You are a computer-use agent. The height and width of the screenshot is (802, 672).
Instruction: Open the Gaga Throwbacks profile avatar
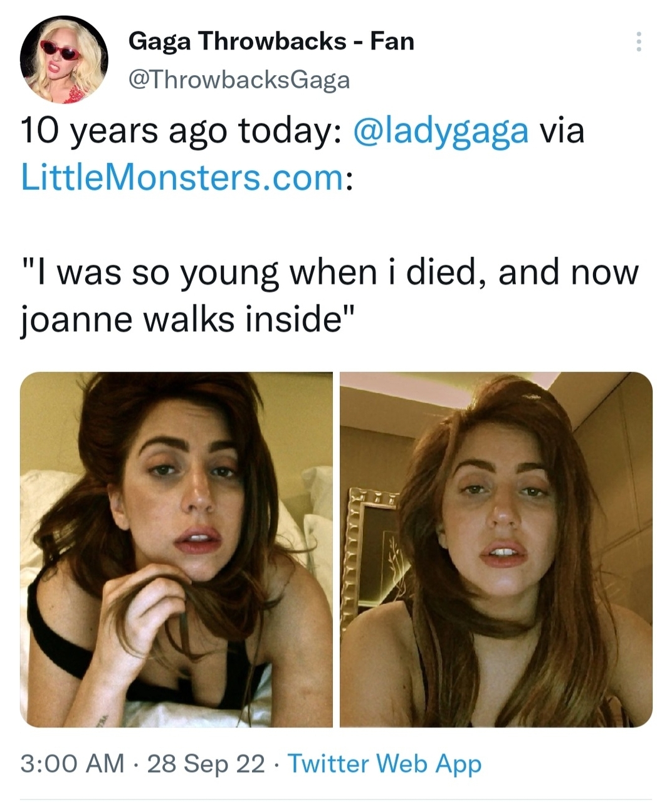64,60
